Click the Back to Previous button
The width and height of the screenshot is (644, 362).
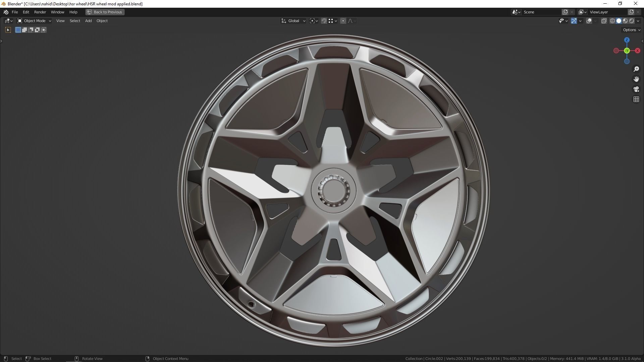104,12
